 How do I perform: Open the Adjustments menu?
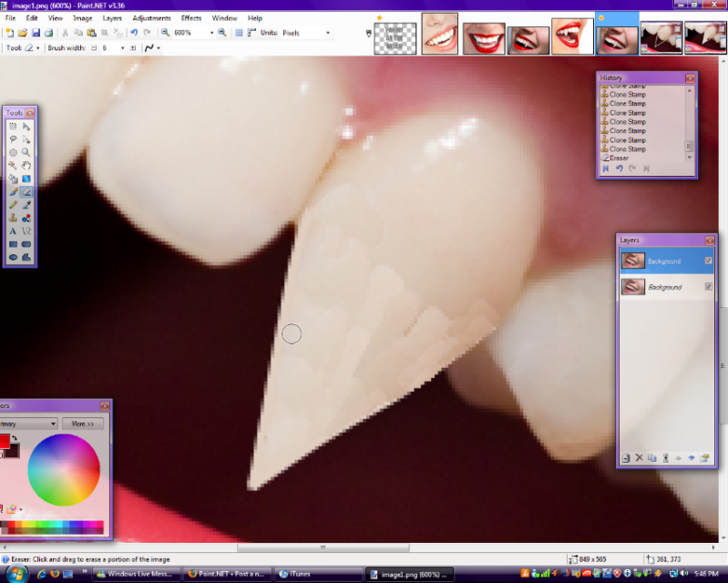pyautogui.click(x=151, y=18)
